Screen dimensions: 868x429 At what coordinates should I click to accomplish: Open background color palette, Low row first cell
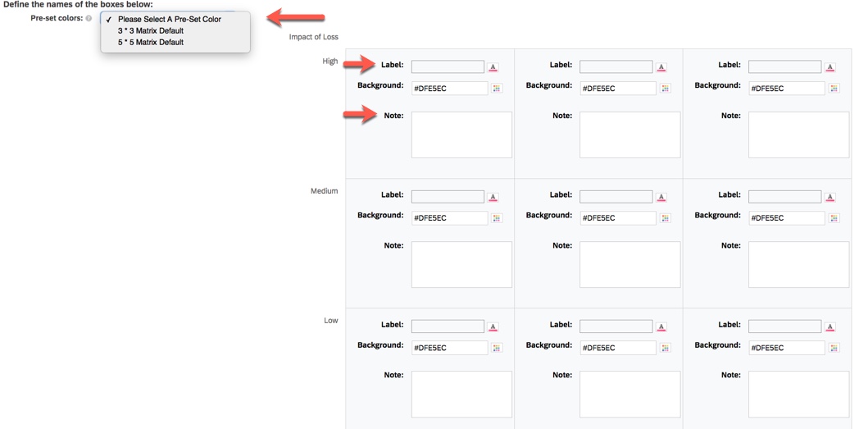[x=497, y=348]
